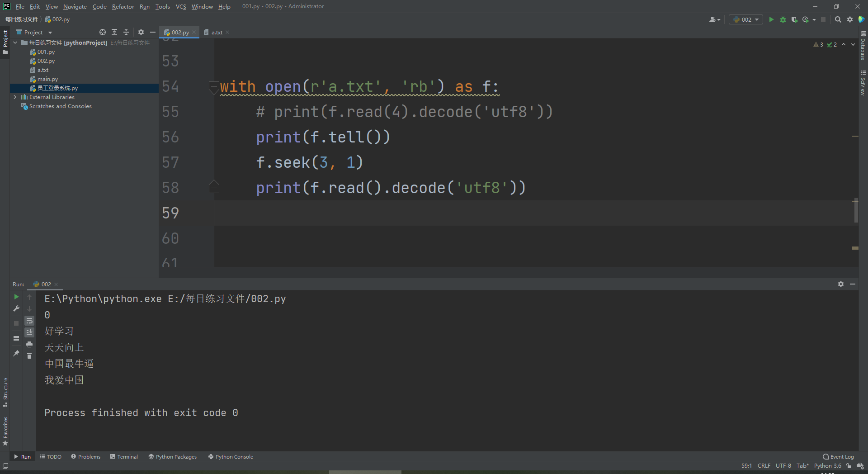
Task: Open the Python Packages tab
Action: tap(173, 457)
